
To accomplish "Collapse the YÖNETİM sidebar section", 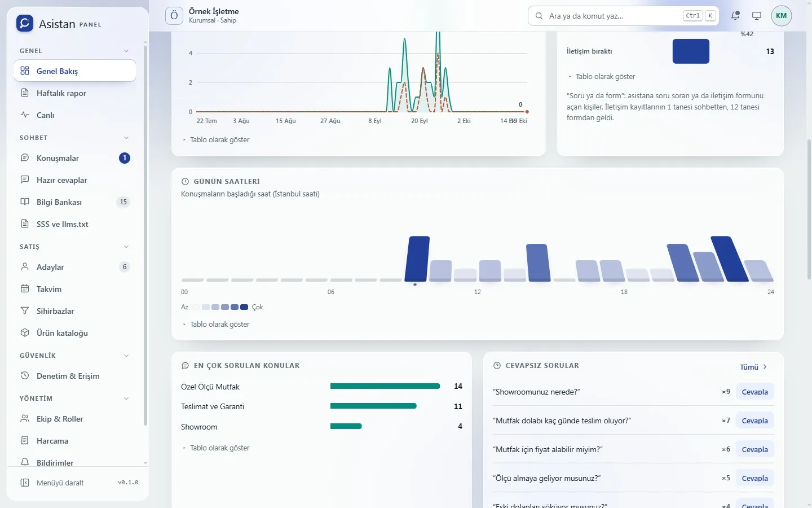I will (x=126, y=398).
